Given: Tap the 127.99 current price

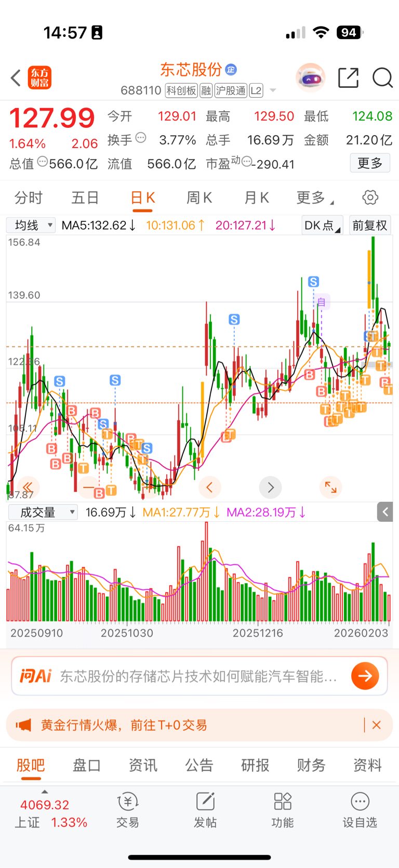Looking at the screenshot, I should (x=52, y=119).
